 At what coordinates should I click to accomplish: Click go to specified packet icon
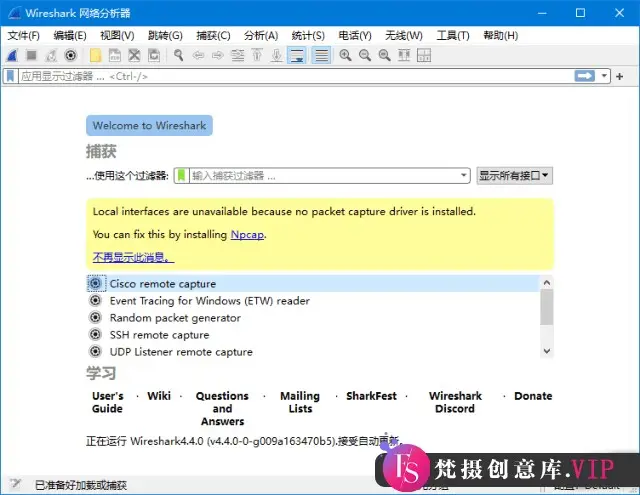point(238,55)
